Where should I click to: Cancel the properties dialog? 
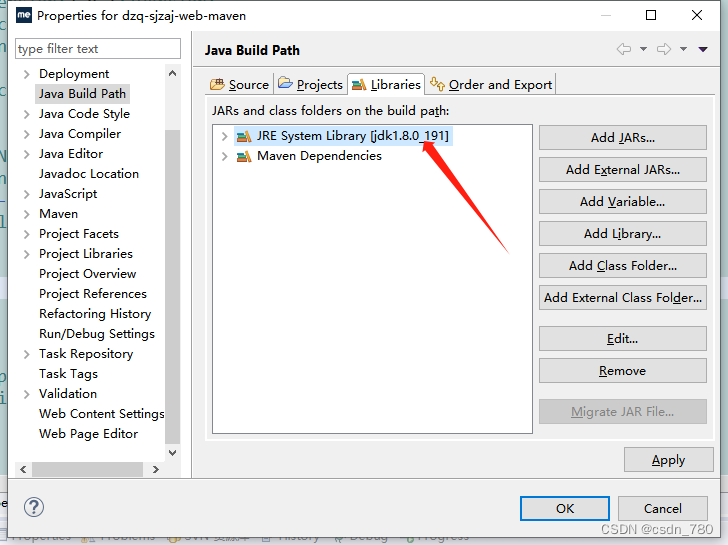(663, 508)
